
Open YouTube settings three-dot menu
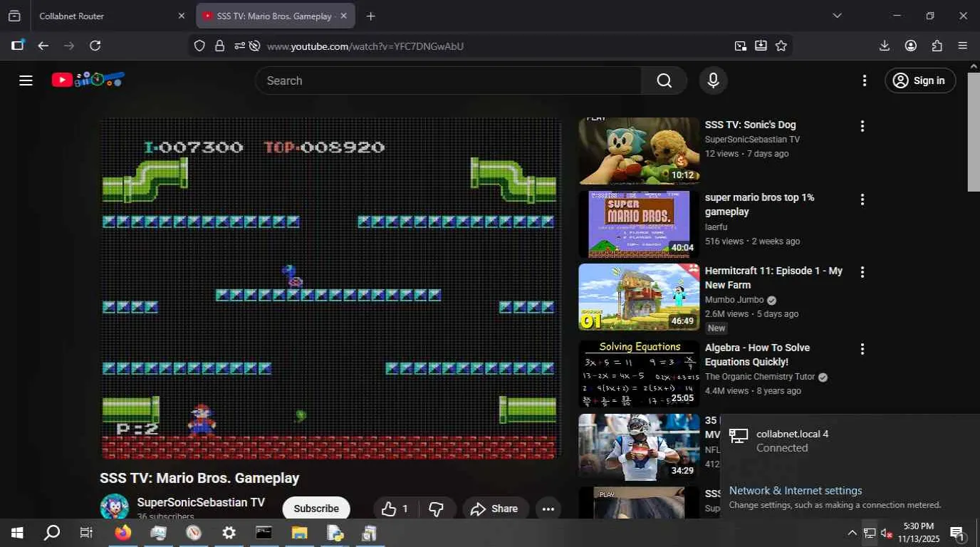click(x=865, y=80)
